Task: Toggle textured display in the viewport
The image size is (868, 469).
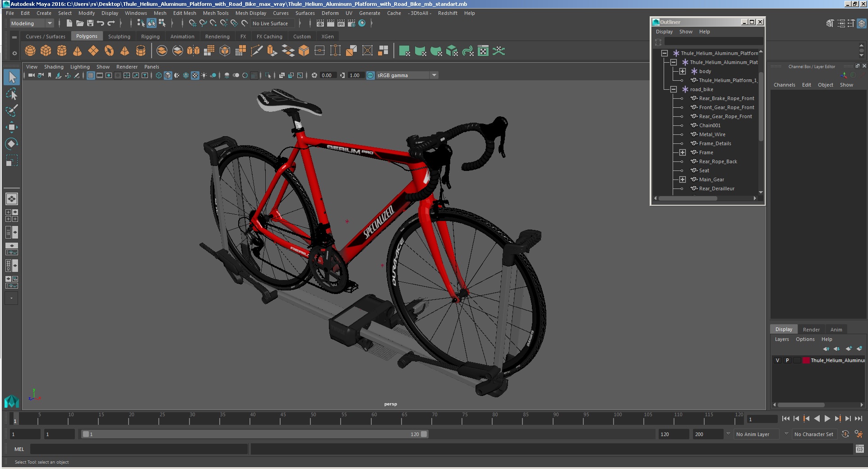Action: [195, 75]
